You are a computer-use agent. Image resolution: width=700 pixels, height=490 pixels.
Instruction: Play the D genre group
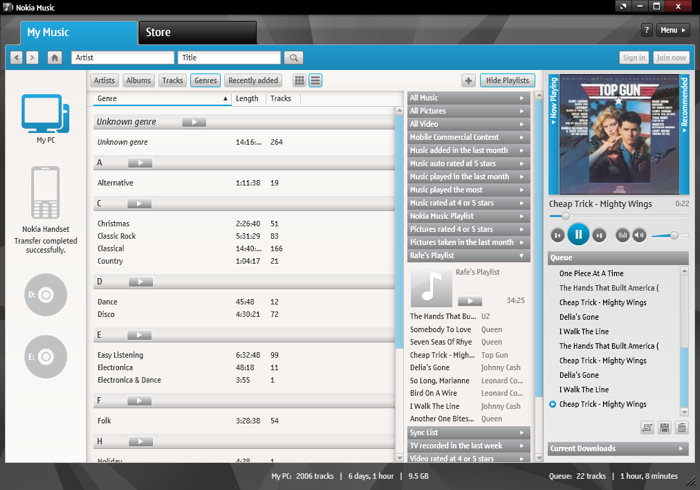[x=141, y=282]
